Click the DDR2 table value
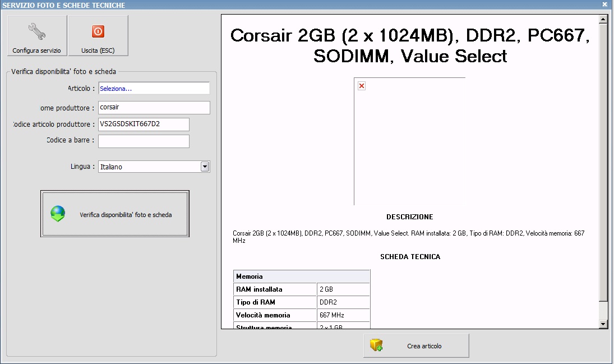This screenshot has width=614, height=364. [x=328, y=302]
